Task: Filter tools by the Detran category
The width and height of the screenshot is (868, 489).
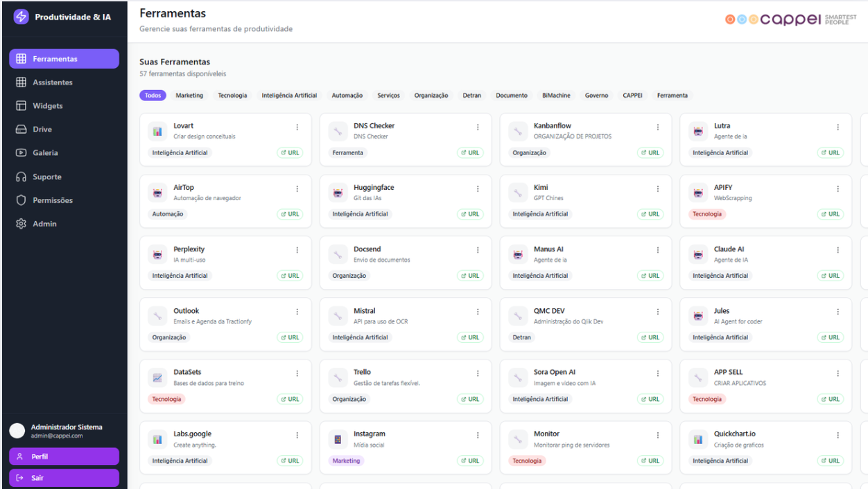Action: coord(471,96)
